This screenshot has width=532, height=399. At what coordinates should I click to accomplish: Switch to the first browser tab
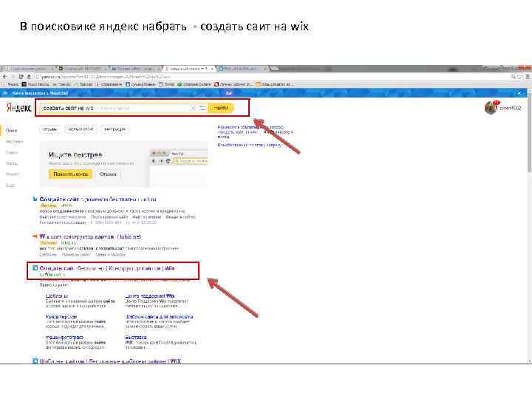point(28,69)
